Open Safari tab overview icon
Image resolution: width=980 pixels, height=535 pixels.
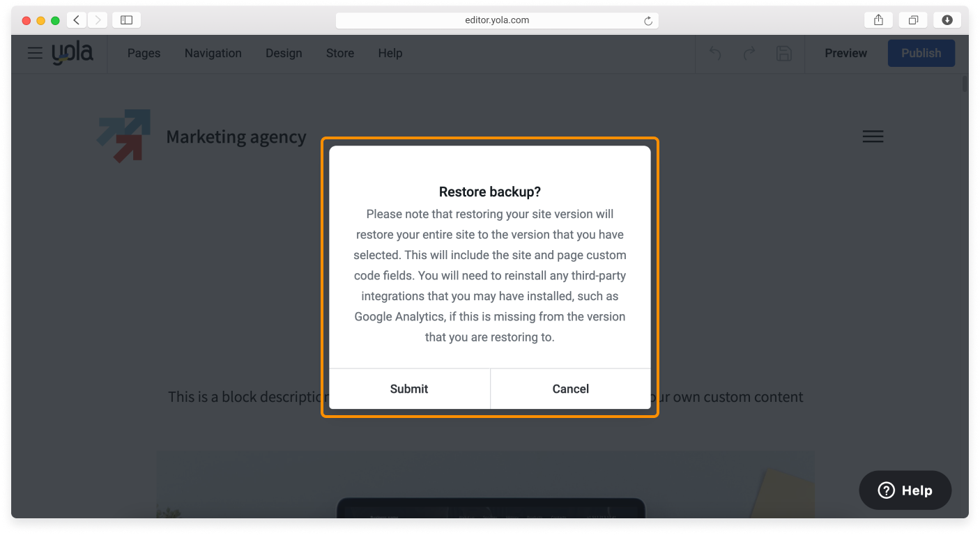[913, 20]
